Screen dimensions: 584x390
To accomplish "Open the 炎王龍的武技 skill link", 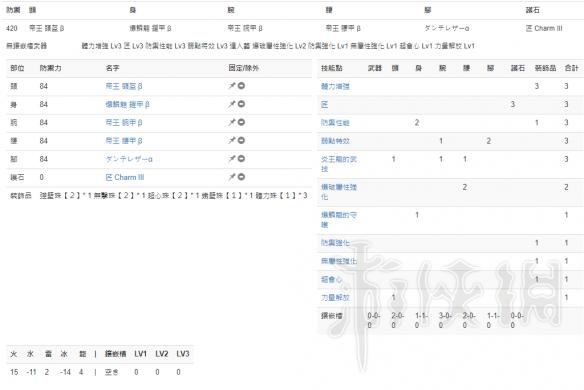I will (x=339, y=164).
